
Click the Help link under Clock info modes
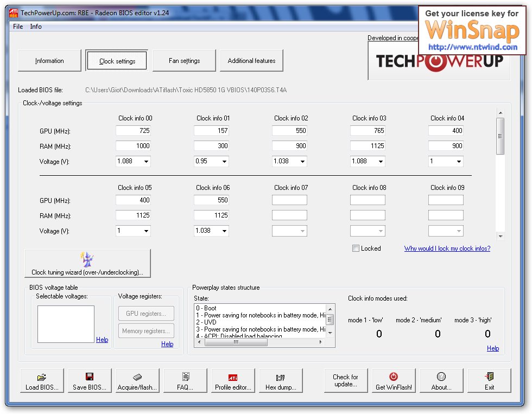493,348
